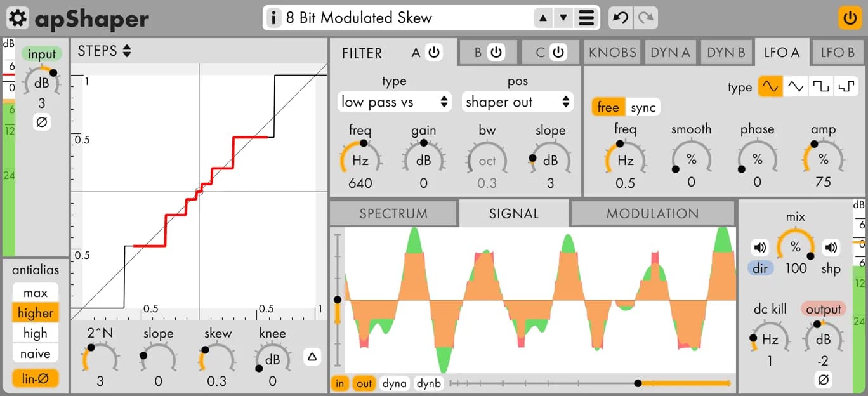The width and height of the screenshot is (868, 396).
Task: Select the sine wave LFO type
Action: (x=770, y=87)
